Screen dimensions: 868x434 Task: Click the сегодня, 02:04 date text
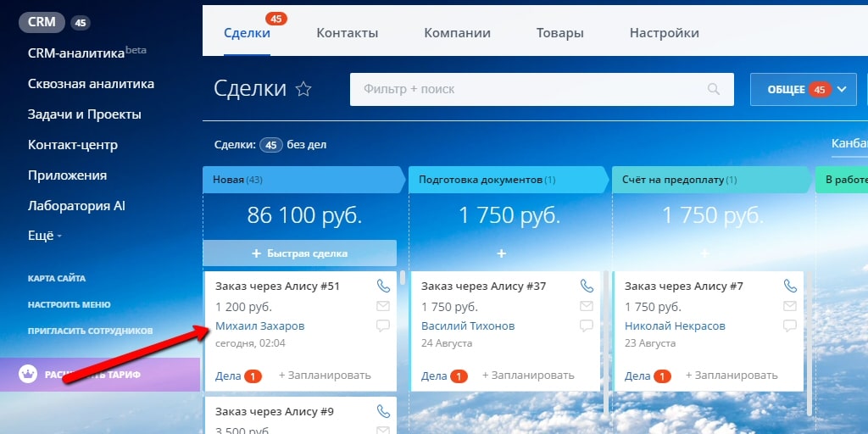tap(250, 343)
